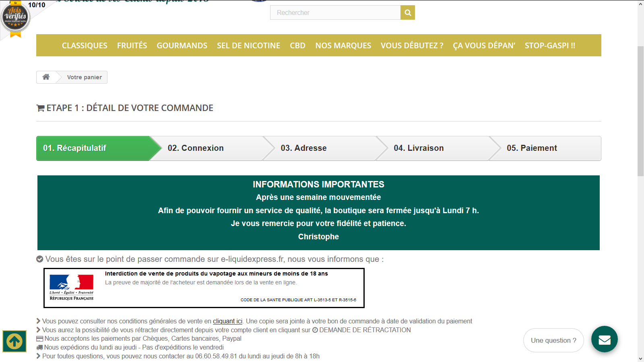Click the phone number 06.60.58.49.81 text

(216, 356)
